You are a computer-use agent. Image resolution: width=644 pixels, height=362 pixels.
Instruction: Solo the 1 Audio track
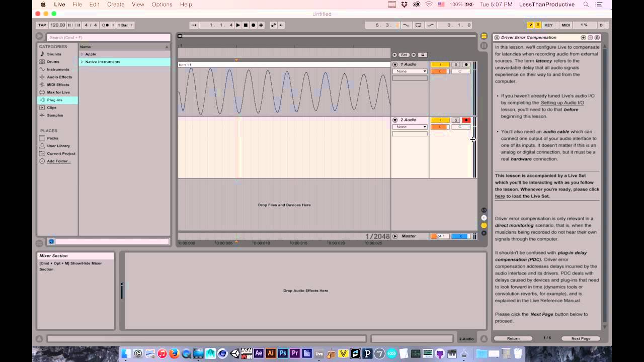pyautogui.click(x=455, y=64)
